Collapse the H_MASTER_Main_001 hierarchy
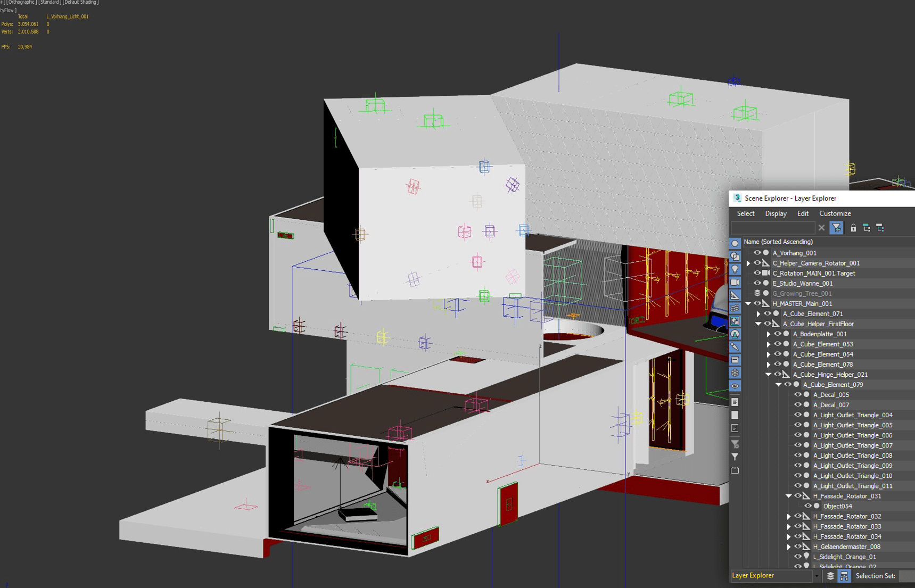This screenshot has height=588, width=915. point(748,304)
